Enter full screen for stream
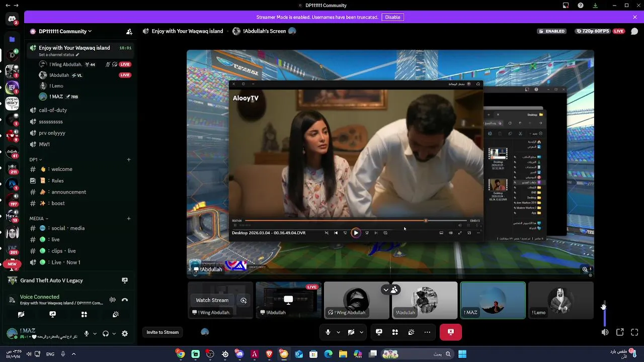 634,332
